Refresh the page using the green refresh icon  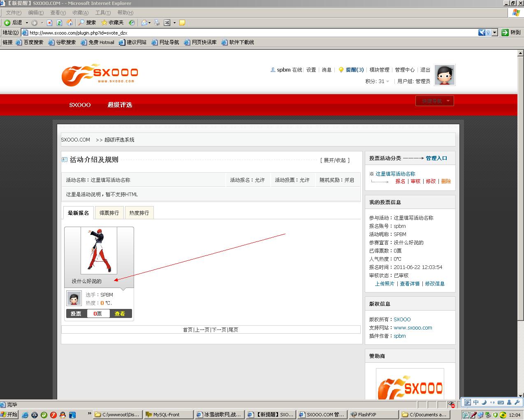click(60, 23)
